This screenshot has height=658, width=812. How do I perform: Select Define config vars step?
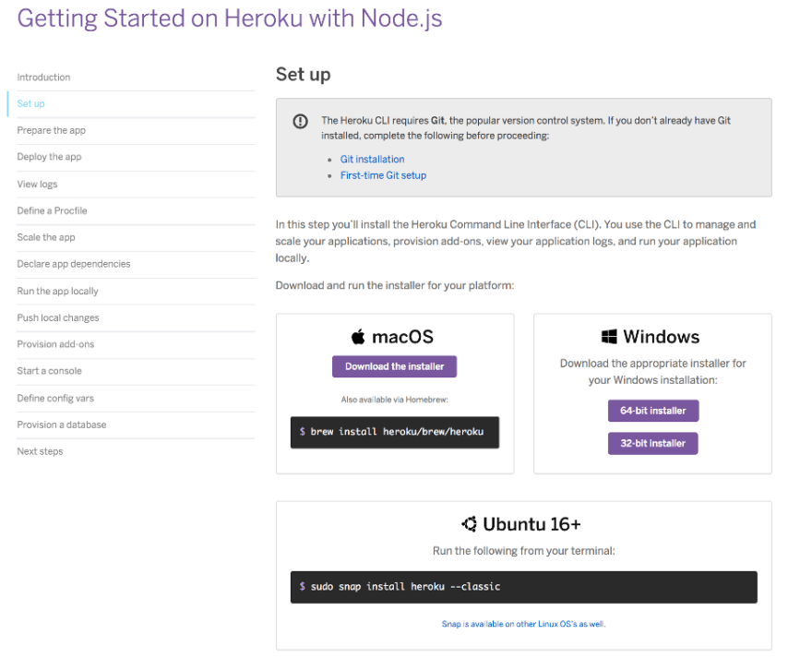tap(55, 398)
